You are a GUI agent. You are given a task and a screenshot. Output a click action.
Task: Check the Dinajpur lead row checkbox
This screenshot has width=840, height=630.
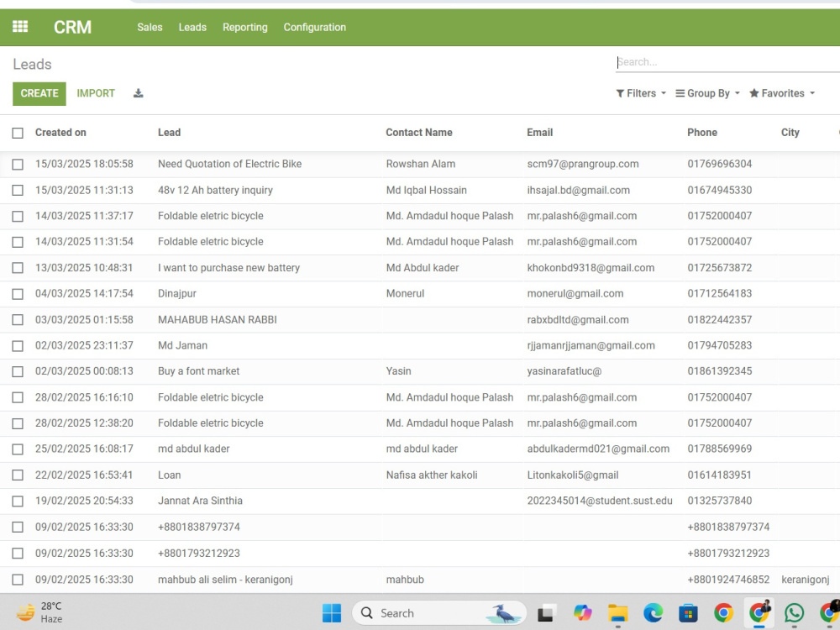(x=18, y=294)
